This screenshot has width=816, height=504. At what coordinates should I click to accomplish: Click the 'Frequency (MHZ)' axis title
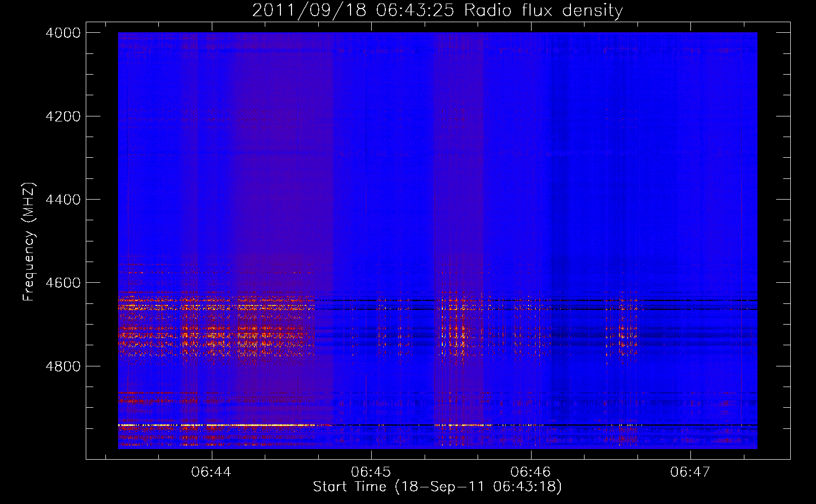coord(29,242)
